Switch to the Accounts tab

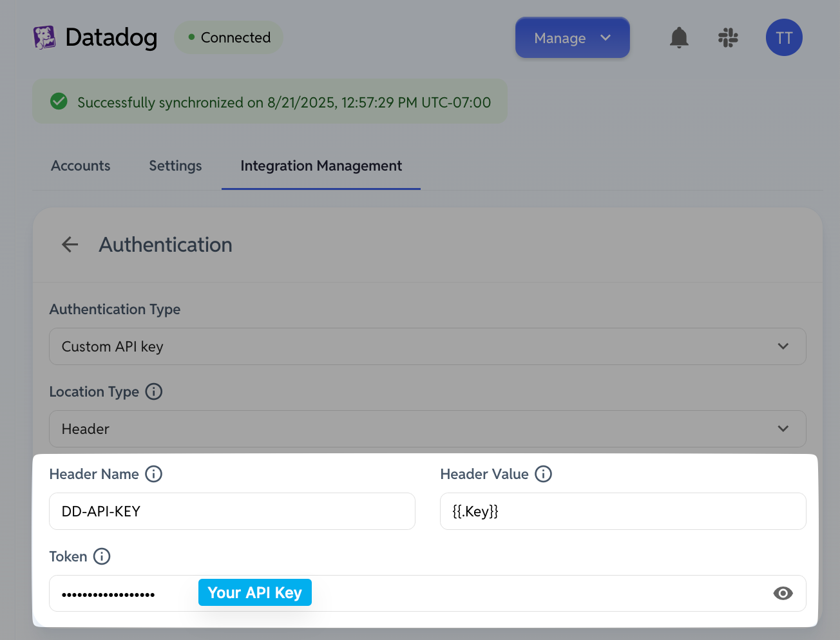[x=81, y=166]
